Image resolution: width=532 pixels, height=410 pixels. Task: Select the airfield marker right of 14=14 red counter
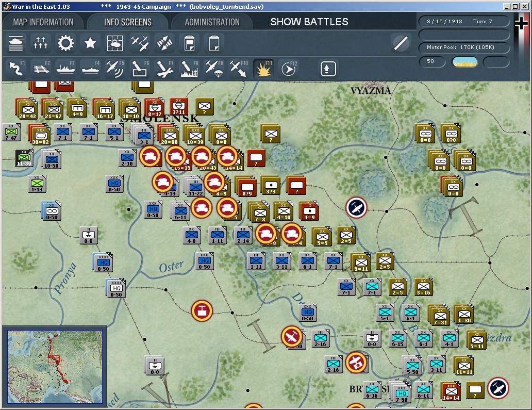pyautogui.click(x=498, y=388)
